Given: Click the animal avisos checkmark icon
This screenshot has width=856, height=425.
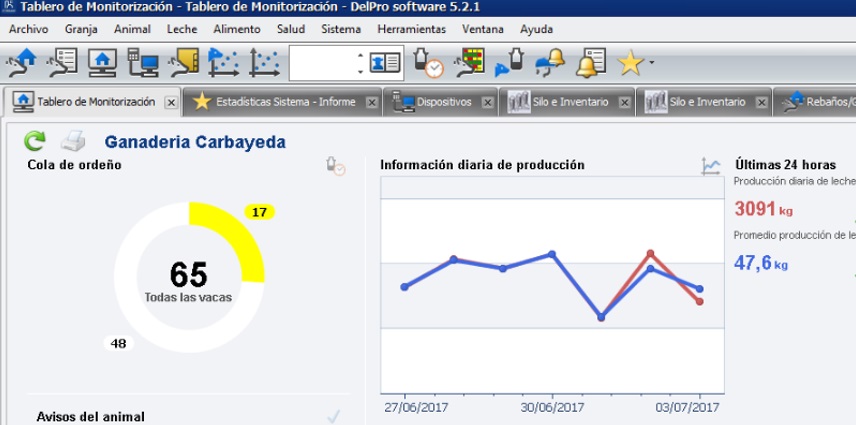Looking at the screenshot, I should [x=333, y=416].
